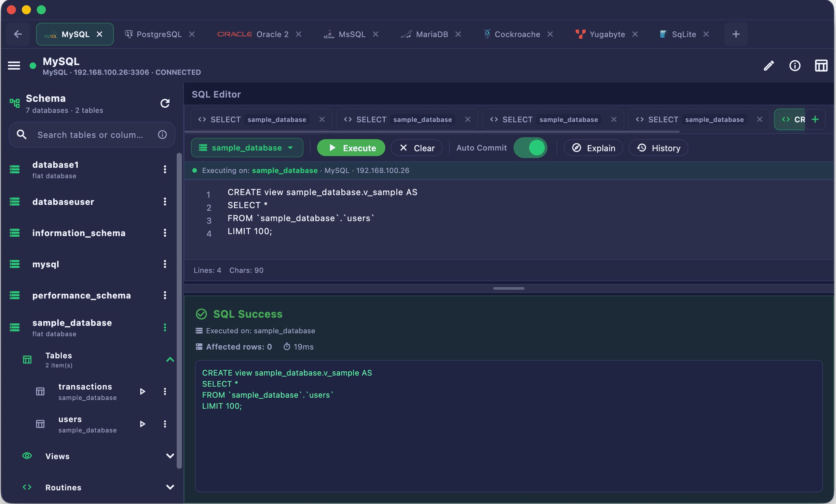Close the fourth SELECT query tab
Screen dimensions: 836x504
pos(760,119)
